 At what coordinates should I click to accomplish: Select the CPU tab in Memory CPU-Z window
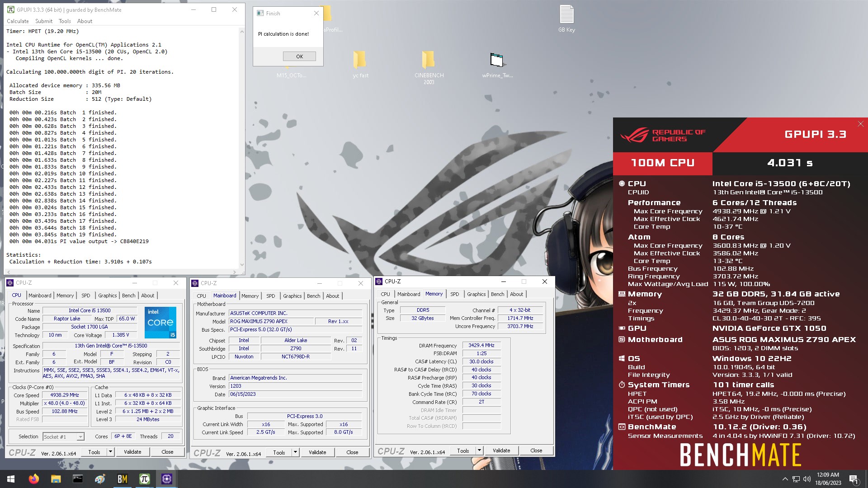pos(385,294)
